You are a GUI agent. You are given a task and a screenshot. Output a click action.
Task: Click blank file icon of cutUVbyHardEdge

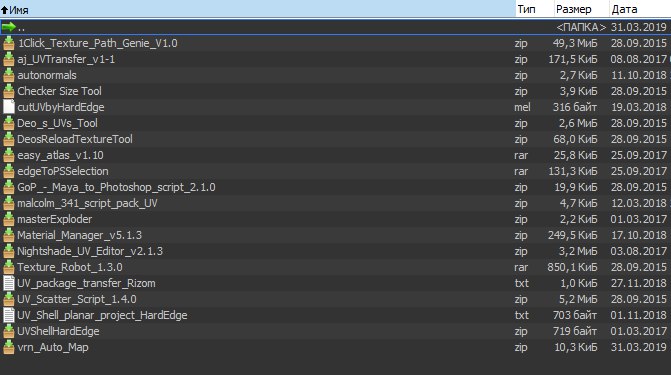(x=9, y=107)
